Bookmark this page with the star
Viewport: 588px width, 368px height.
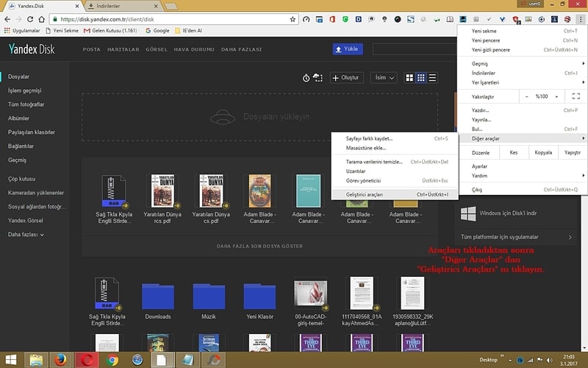coord(293,19)
